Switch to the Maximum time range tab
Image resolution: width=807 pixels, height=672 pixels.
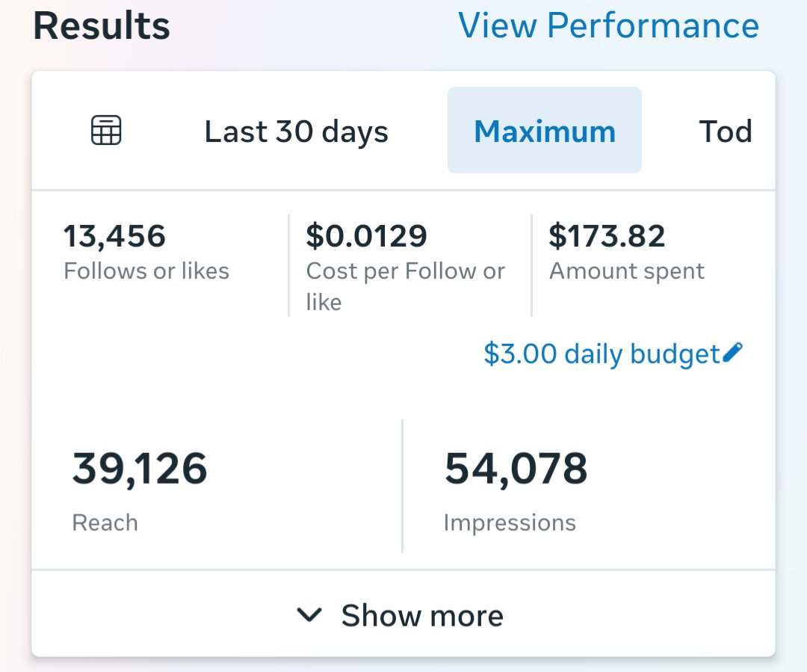(545, 130)
